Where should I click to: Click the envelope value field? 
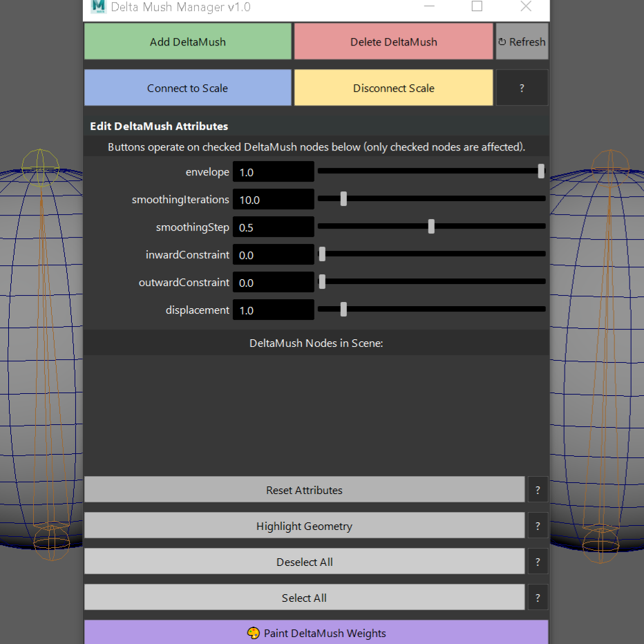tap(274, 171)
